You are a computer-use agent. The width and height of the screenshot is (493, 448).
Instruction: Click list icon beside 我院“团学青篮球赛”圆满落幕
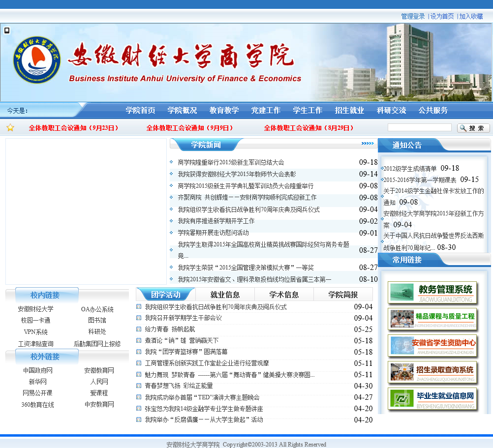pyautogui.click(x=139, y=352)
